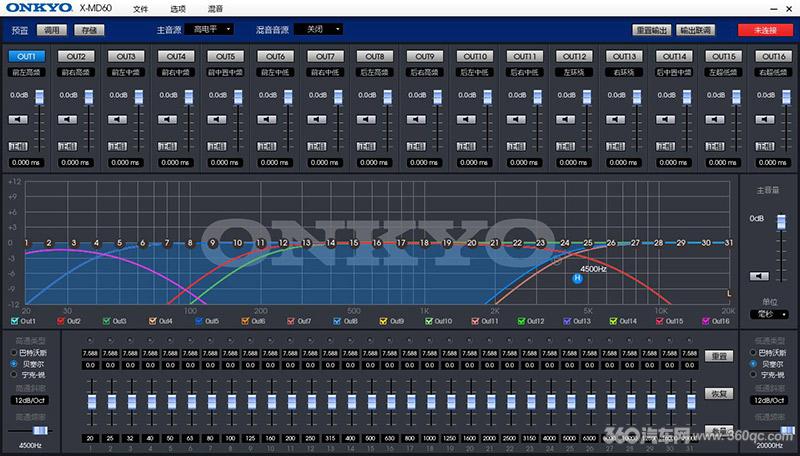Toggle the Out1 curve checkbox
The width and height of the screenshot is (800, 456).
14,321
